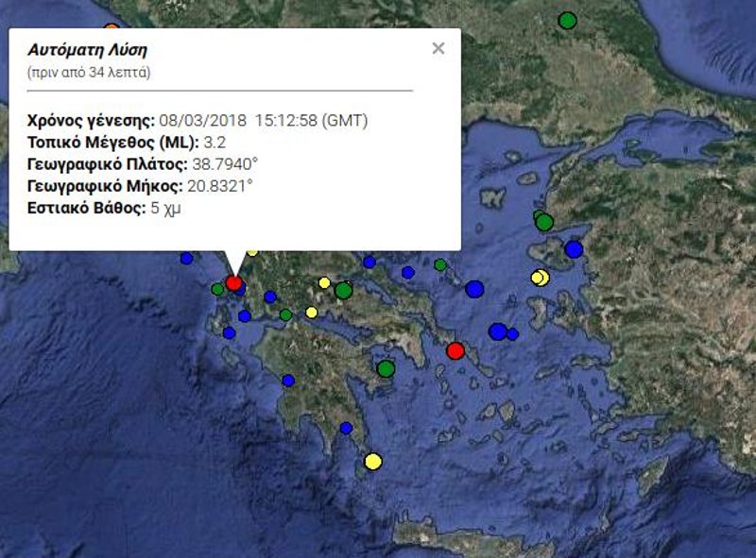This screenshot has width=756, height=558.
Task: Select the blue marker on the Turkish coast
Action: (x=575, y=250)
